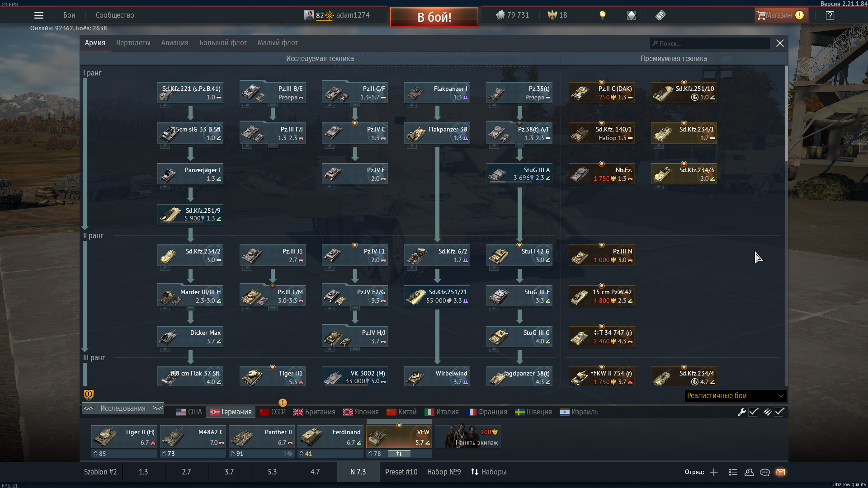The image size is (868, 488).
Task: Click Нанять экипаж crew slot
Action: click(468, 436)
